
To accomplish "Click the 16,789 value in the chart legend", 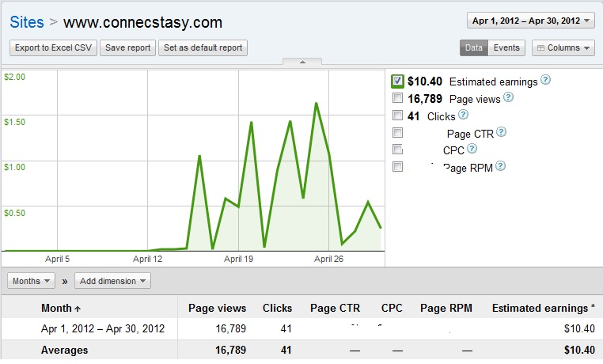I will click(425, 99).
